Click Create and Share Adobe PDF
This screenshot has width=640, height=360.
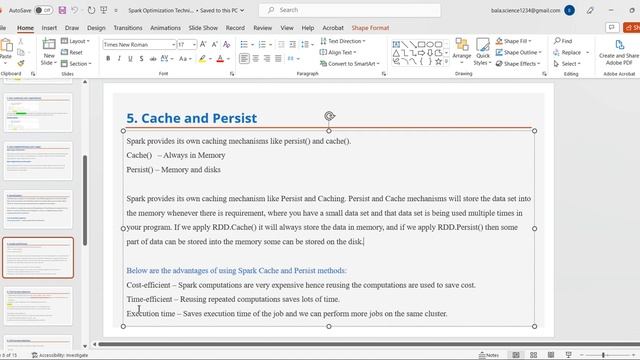(619, 52)
